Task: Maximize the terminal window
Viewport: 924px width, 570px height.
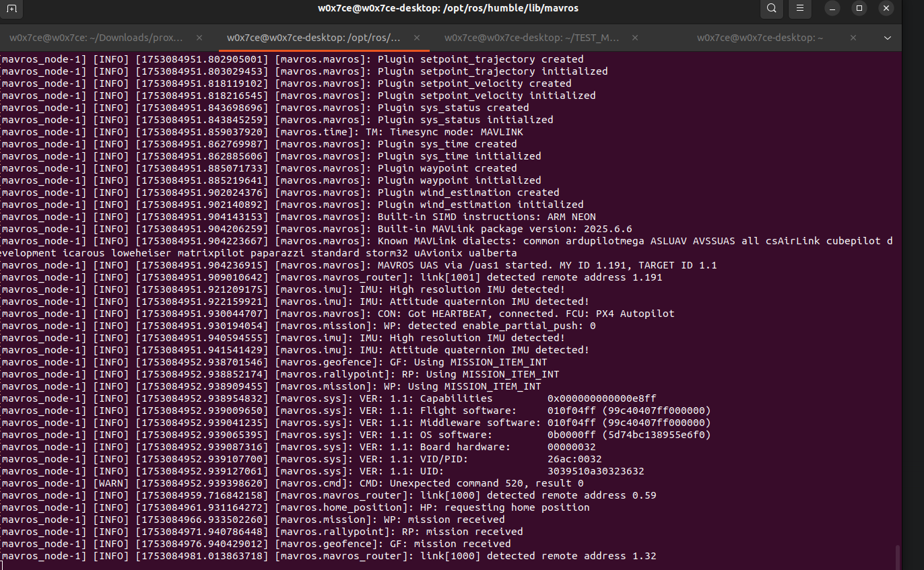Action: click(x=859, y=9)
